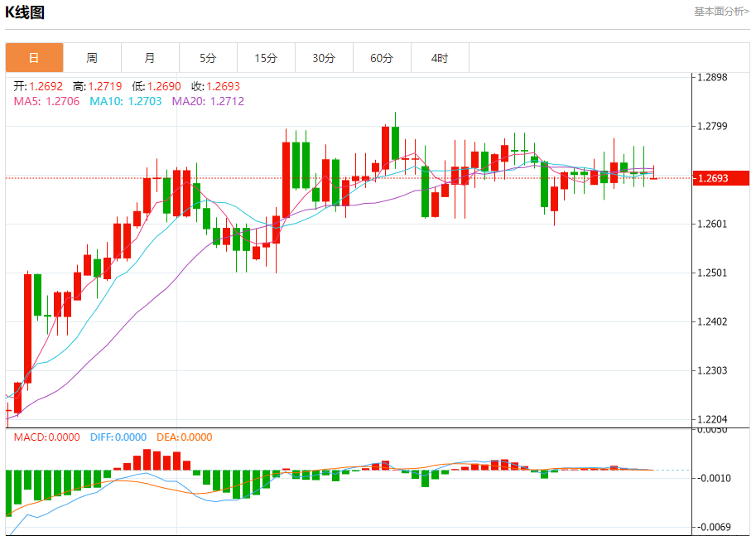Click the red 1.2693 current price tag

tap(720, 178)
